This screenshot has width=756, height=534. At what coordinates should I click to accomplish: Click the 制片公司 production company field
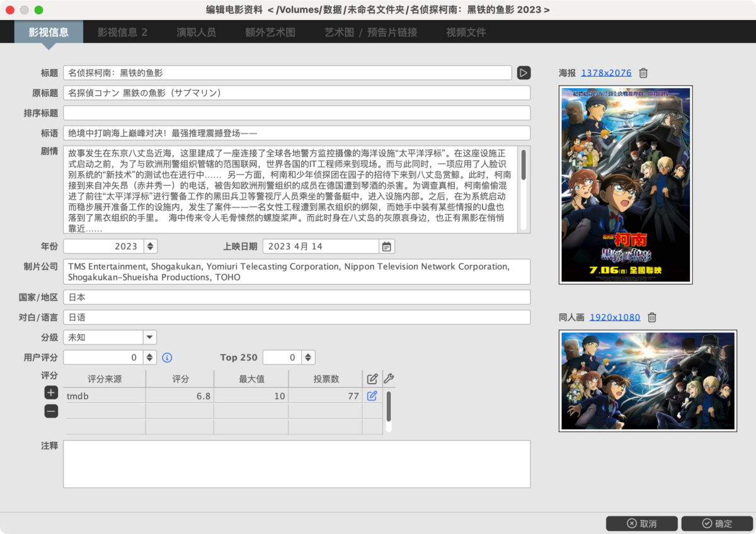[x=297, y=272]
